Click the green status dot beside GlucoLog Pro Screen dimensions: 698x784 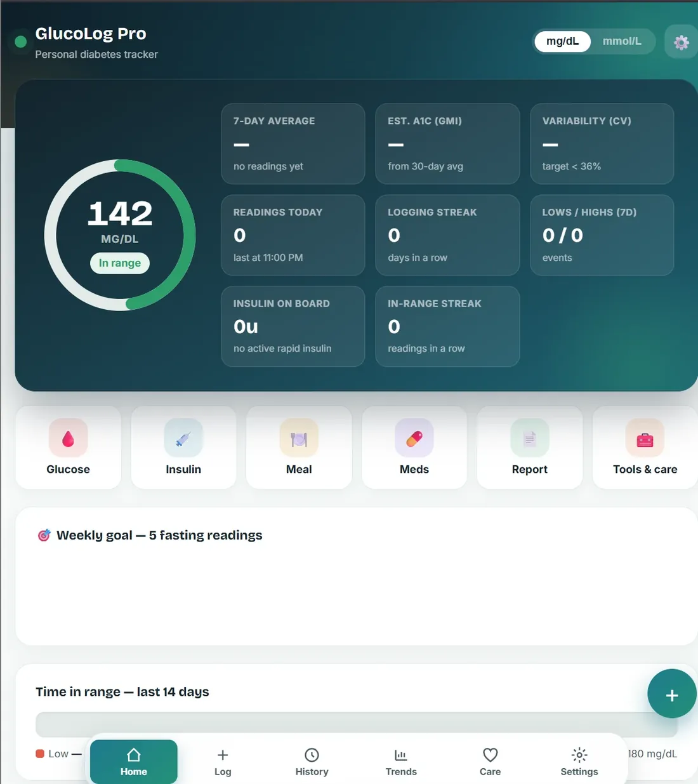(x=20, y=42)
